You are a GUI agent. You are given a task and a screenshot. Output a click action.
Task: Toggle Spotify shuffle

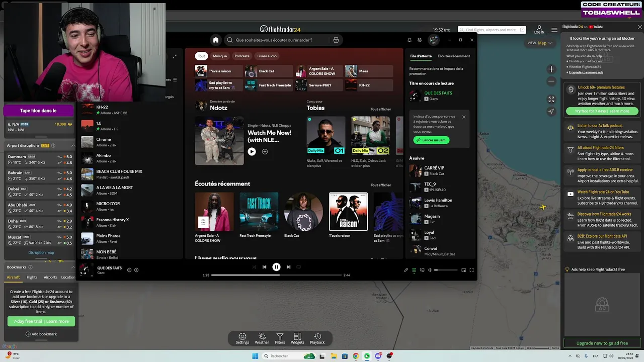tap(254, 267)
